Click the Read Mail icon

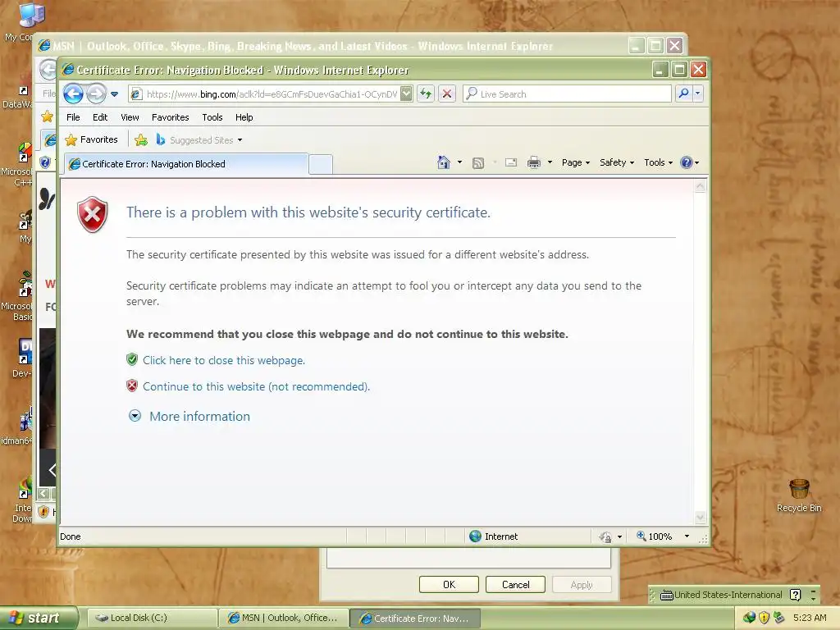tap(511, 162)
